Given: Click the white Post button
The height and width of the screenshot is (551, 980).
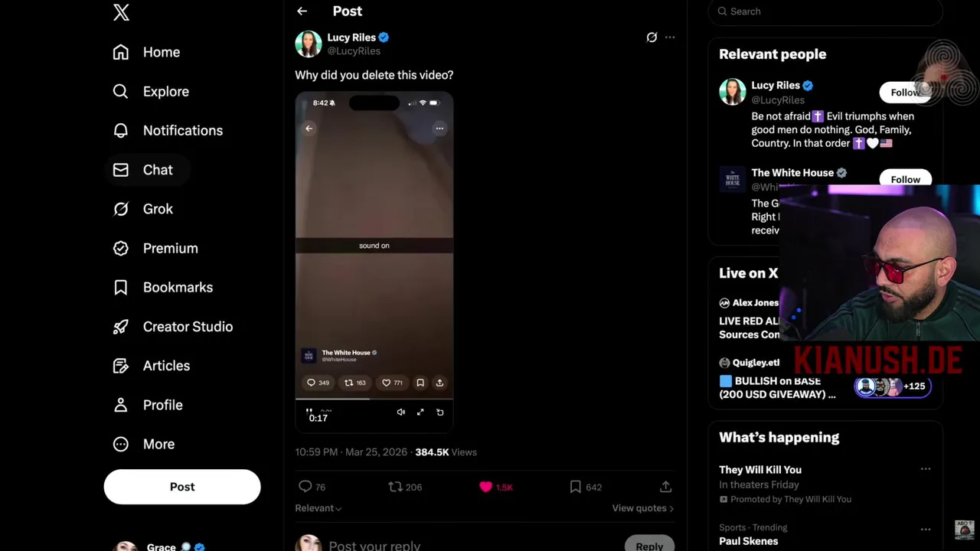Looking at the screenshot, I should [x=182, y=487].
